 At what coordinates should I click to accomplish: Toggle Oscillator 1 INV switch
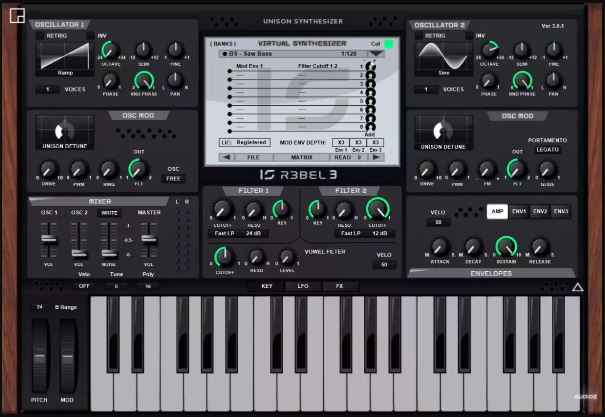[91, 35]
